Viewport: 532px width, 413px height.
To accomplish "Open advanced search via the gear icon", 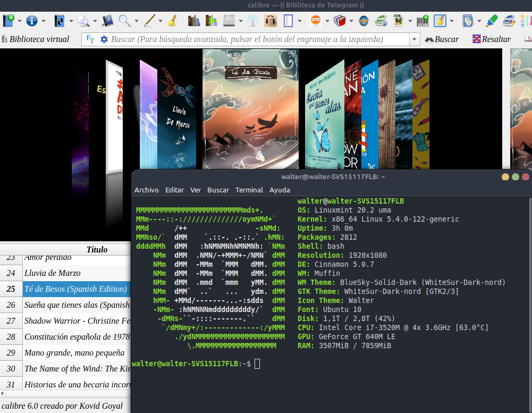I will click(104, 39).
